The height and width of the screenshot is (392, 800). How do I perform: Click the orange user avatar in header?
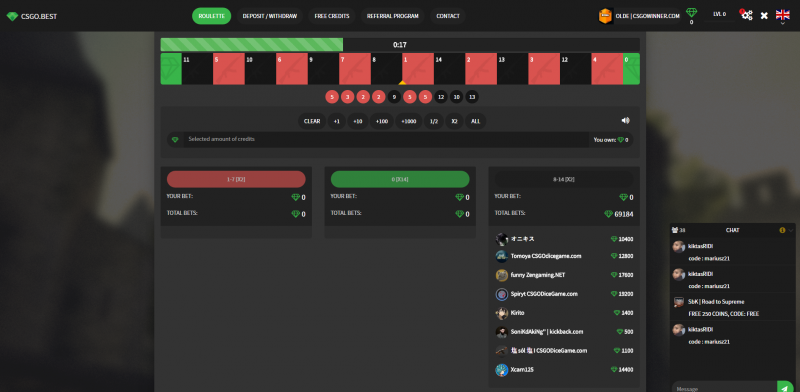tap(606, 16)
